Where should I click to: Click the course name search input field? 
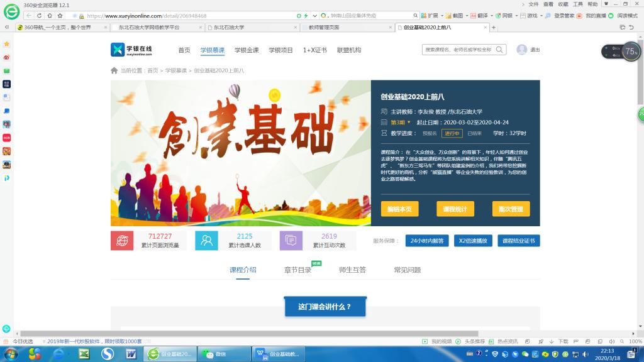point(458,50)
